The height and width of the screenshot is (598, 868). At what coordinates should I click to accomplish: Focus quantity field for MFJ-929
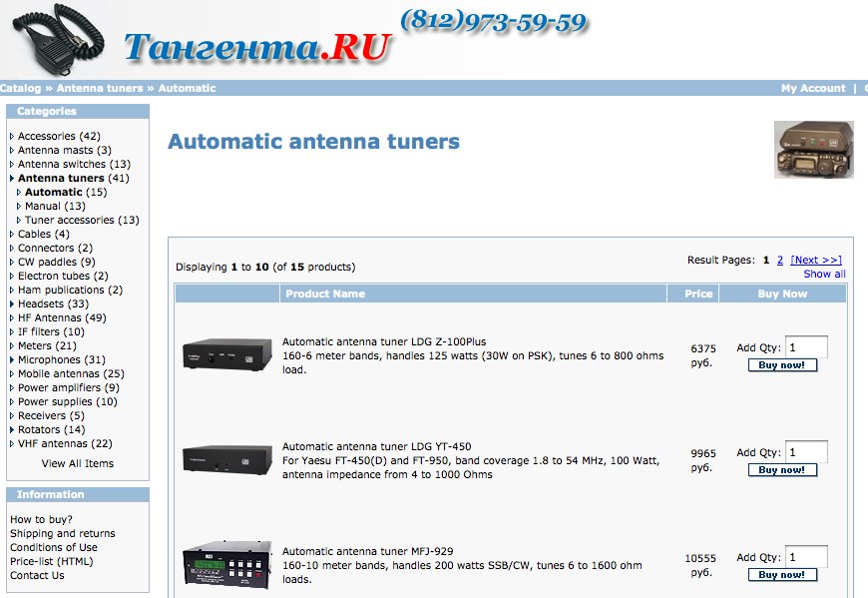[x=806, y=556]
